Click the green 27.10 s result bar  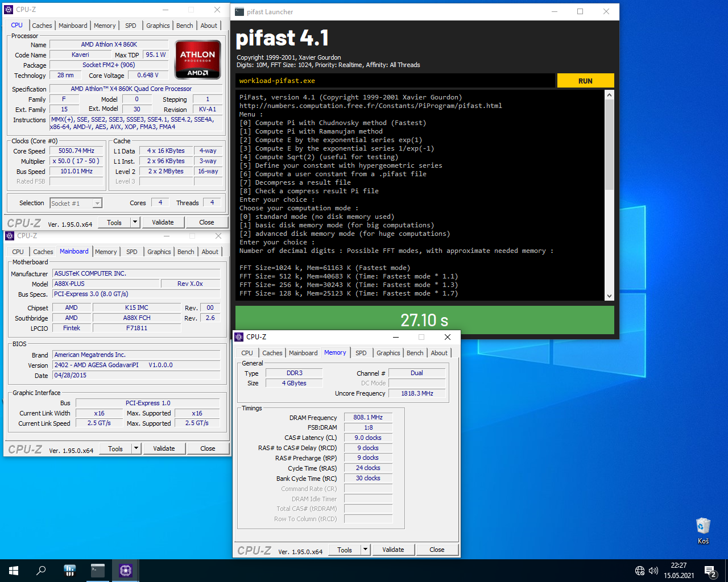[425, 320]
